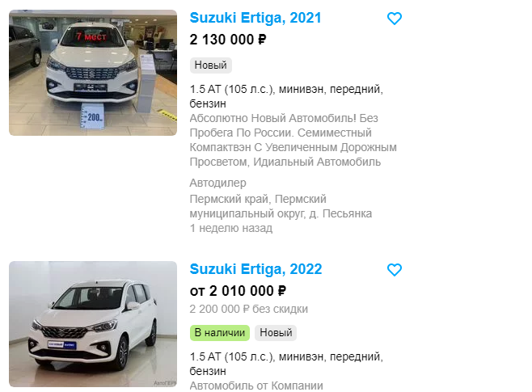Select the Новый badge next to В наличии
532x392 pixels.
pos(276,333)
